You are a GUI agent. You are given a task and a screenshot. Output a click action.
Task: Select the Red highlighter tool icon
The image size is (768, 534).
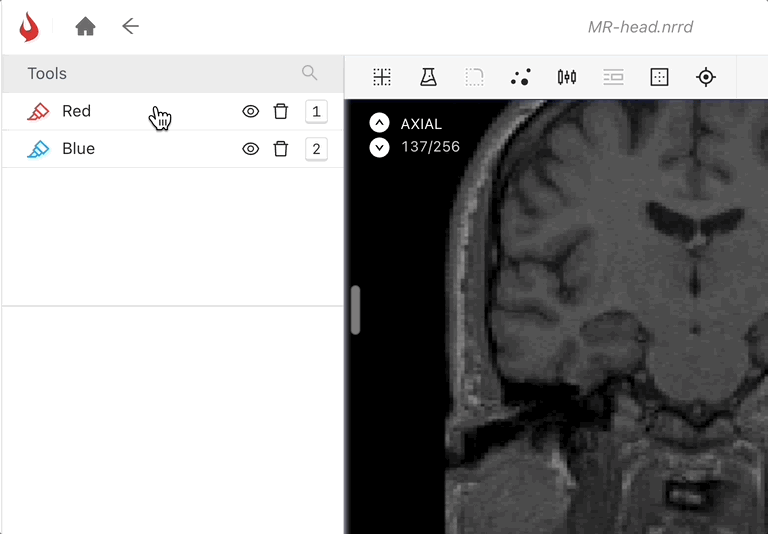click(x=38, y=111)
